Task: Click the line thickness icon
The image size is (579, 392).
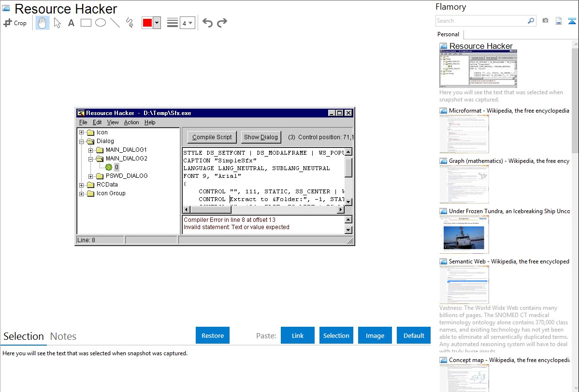Action: 172,23
